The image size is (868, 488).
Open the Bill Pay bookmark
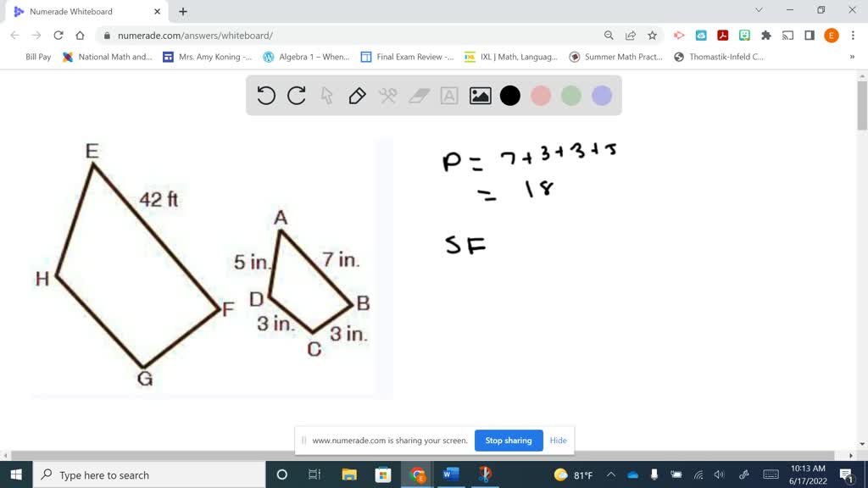click(x=37, y=57)
